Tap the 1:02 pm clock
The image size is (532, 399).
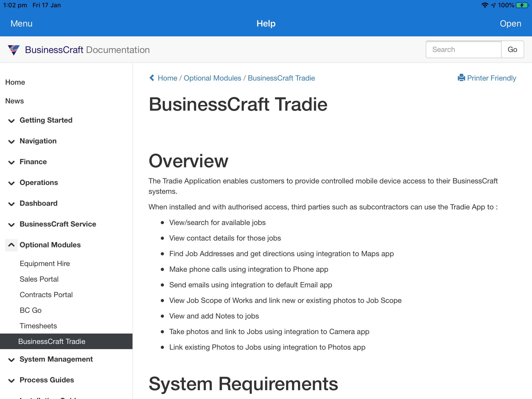15,5
